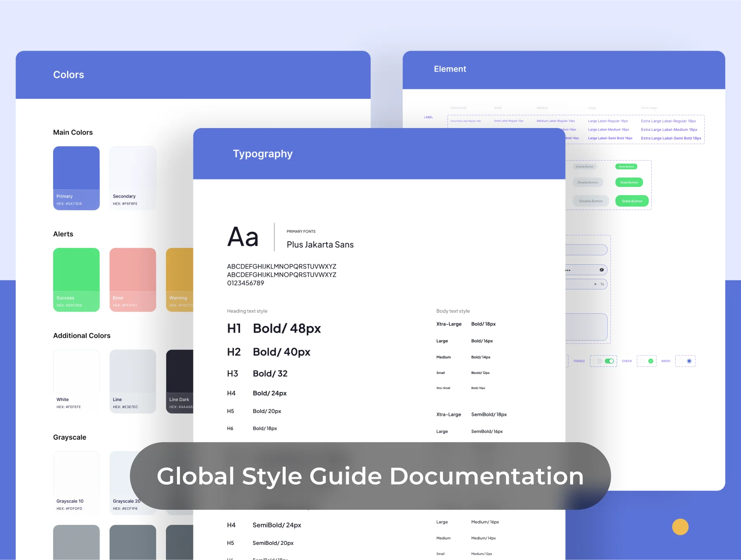
Task: Click the 0123456789 numerals line
Action: [245, 283]
